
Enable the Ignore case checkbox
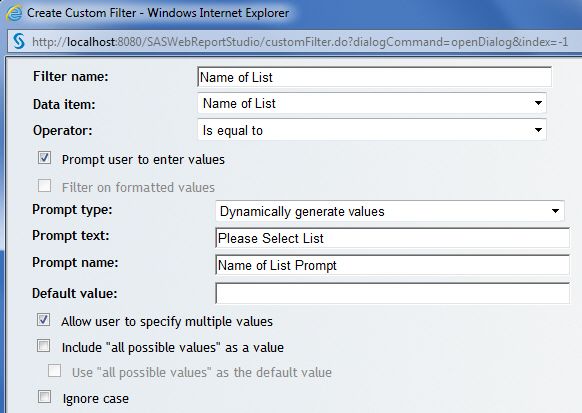coord(45,396)
